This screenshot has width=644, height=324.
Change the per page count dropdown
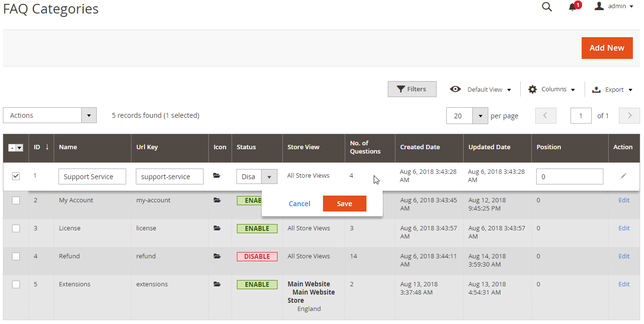tap(480, 116)
